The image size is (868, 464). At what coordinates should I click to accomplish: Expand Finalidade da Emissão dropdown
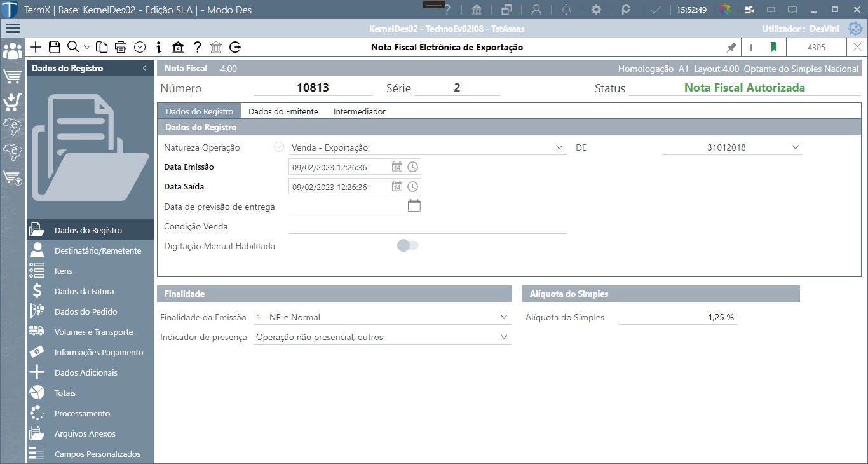[504, 317]
